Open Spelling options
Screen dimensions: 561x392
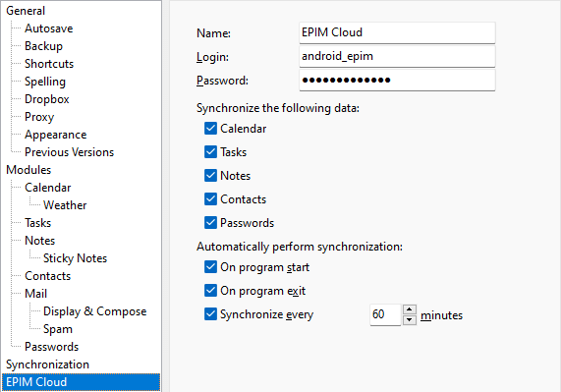45,82
